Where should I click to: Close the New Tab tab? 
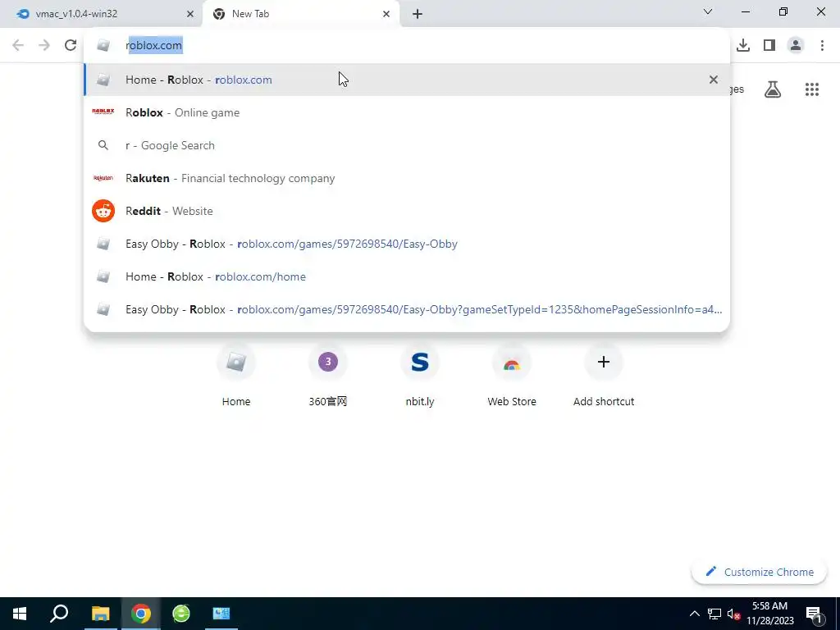[386, 14]
